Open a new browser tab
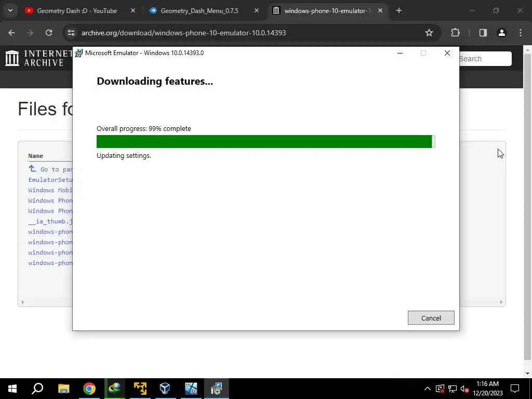The image size is (532, 399). pyautogui.click(x=399, y=11)
